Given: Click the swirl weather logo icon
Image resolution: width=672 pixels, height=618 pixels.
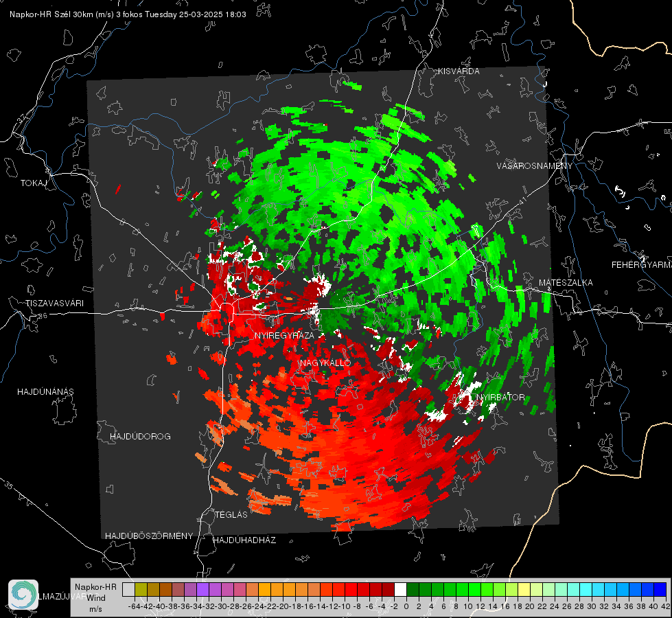Looking at the screenshot, I should point(23,595).
